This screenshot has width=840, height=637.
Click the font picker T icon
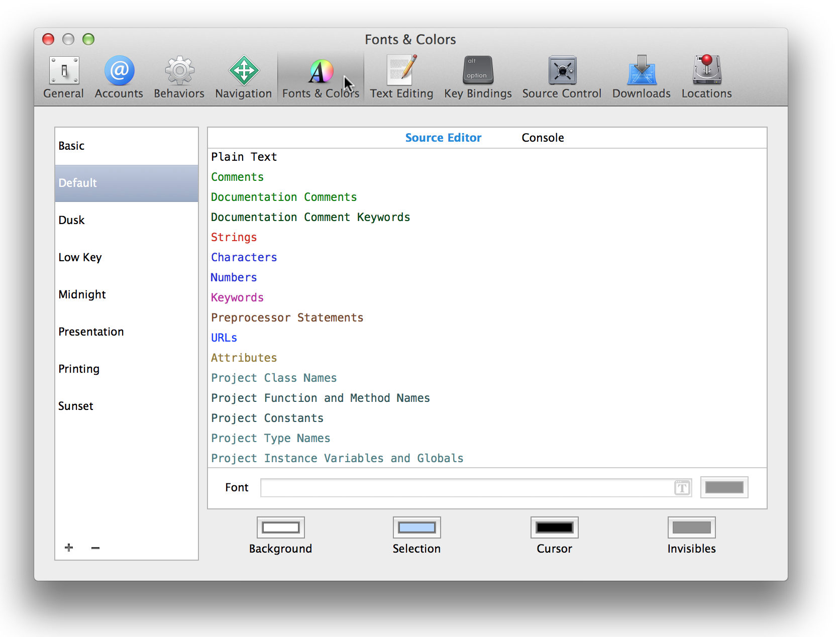[x=682, y=488]
